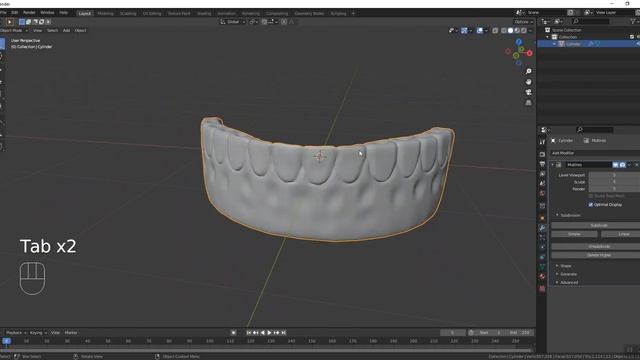640x360 pixels.
Task: Expand the Advanced section
Action: pos(557,282)
